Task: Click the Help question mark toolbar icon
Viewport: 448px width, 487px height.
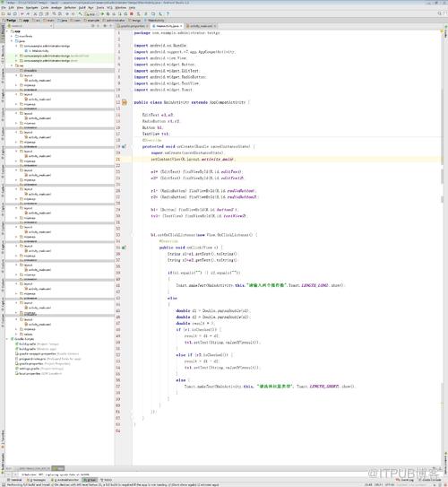Action: 168,14
